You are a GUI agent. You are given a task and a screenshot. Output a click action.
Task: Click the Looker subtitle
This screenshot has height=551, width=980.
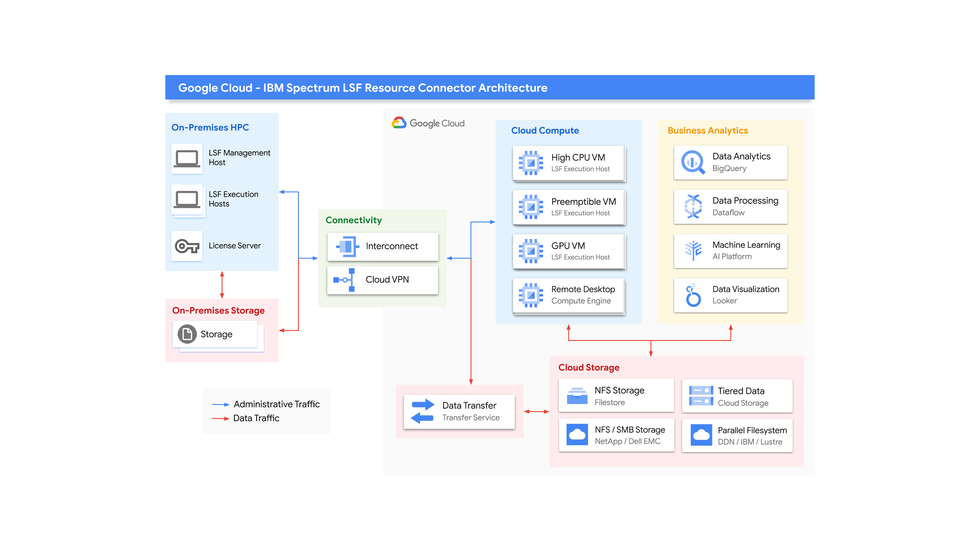click(724, 301)
